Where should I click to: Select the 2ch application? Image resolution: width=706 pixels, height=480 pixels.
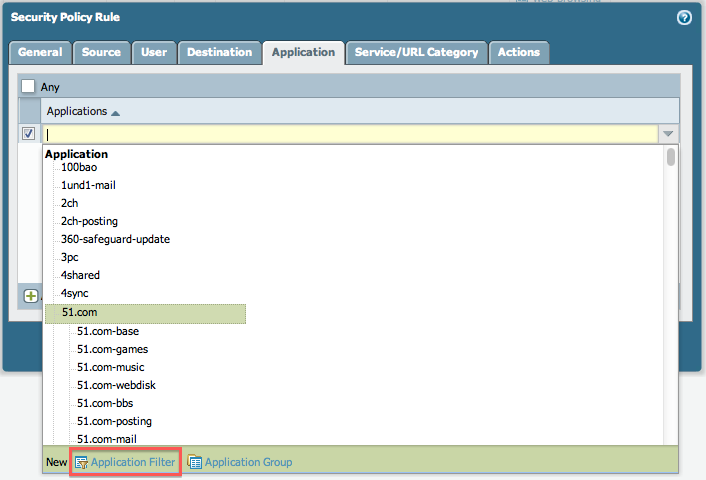tap(69, 204)
